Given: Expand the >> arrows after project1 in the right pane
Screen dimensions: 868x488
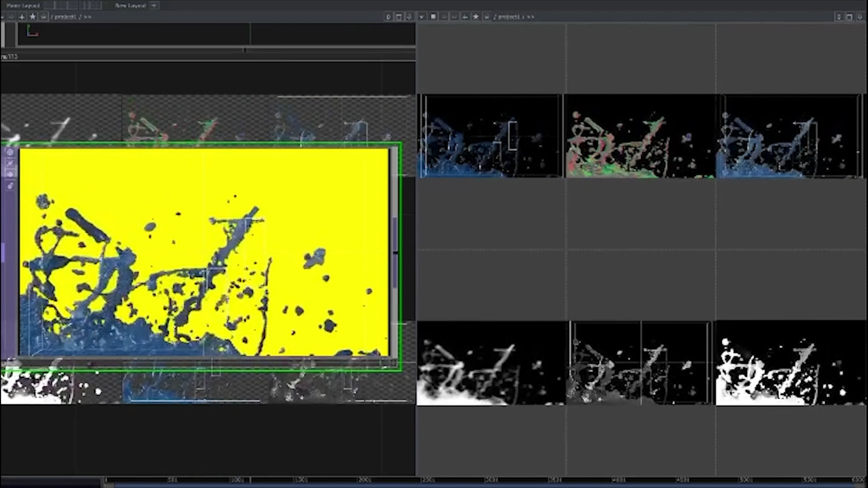Looking at the screenshot, I should (530, 17).
